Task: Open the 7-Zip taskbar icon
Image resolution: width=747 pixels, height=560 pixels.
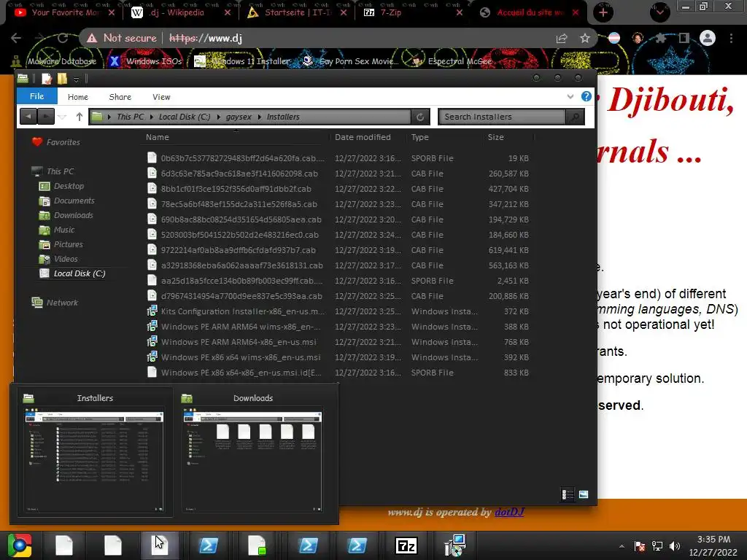Action: click(406, 545)
